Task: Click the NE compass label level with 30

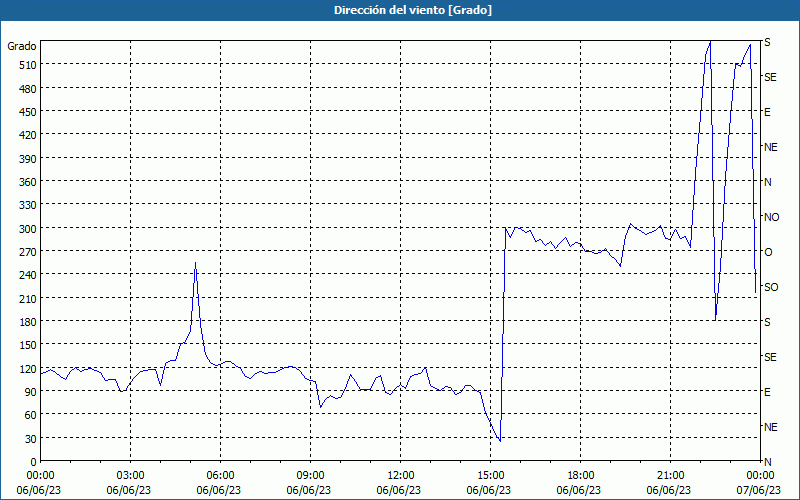Action: [771, 427]
